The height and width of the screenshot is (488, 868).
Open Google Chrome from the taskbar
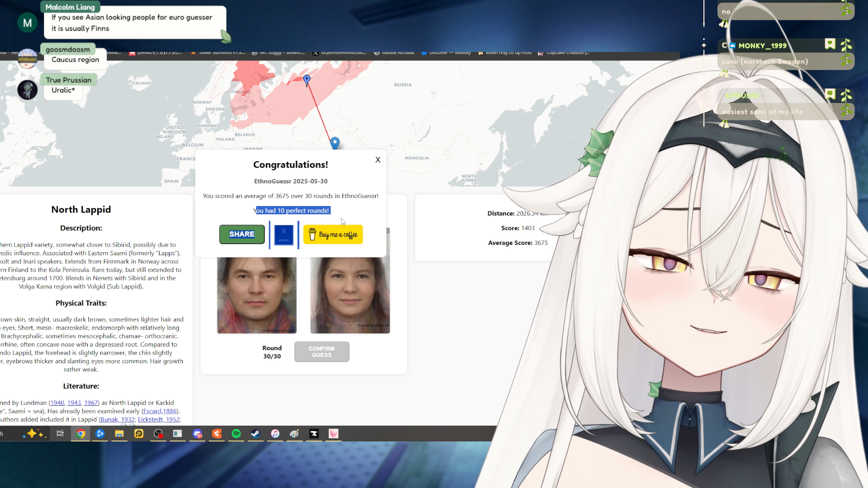coord(81,434)
